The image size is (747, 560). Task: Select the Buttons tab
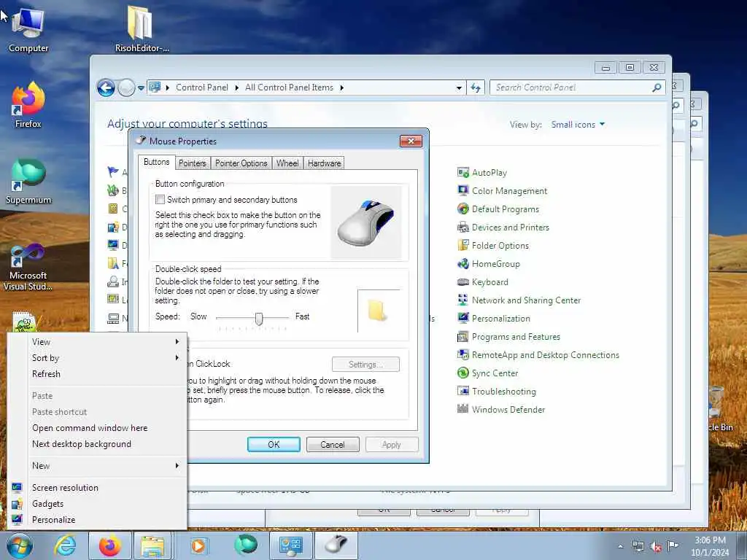pyautogui.click(x=156, y=162)
